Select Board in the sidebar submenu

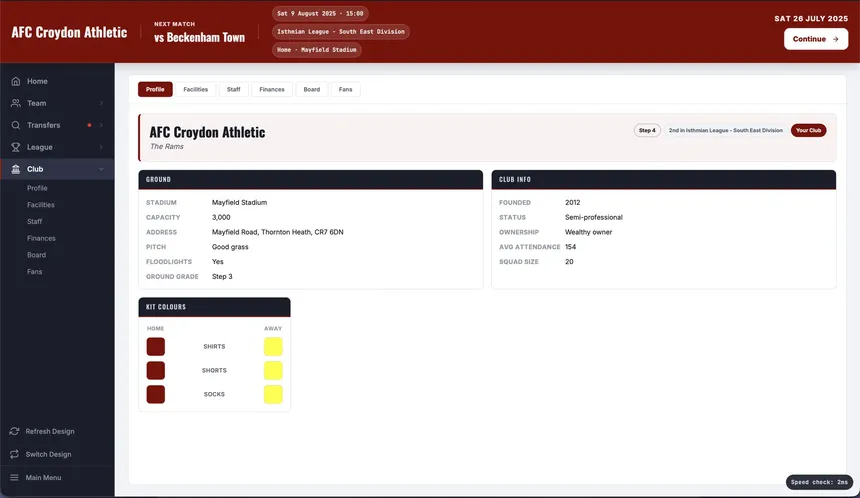click(x=37, y=255)
